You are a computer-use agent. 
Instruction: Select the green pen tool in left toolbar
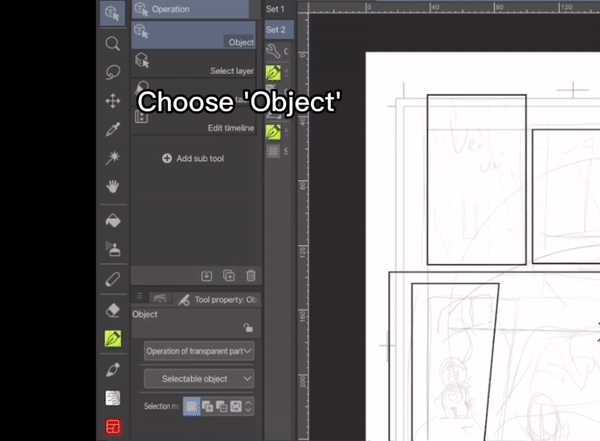pos(113,339)
